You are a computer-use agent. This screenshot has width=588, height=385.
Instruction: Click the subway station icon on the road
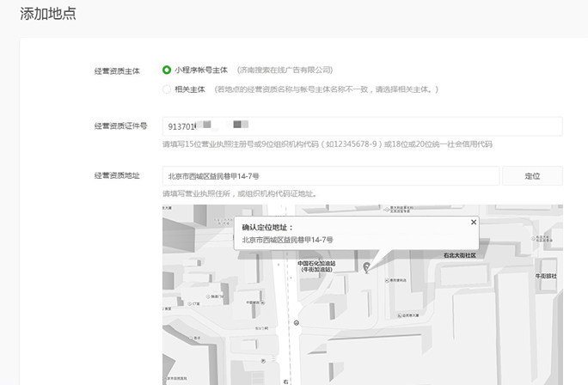point(297,323)
